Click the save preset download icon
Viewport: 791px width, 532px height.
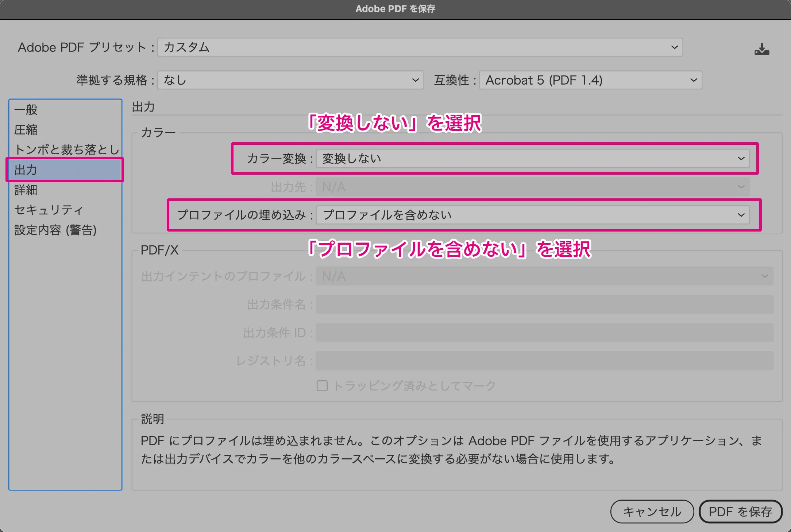[762, 49]
